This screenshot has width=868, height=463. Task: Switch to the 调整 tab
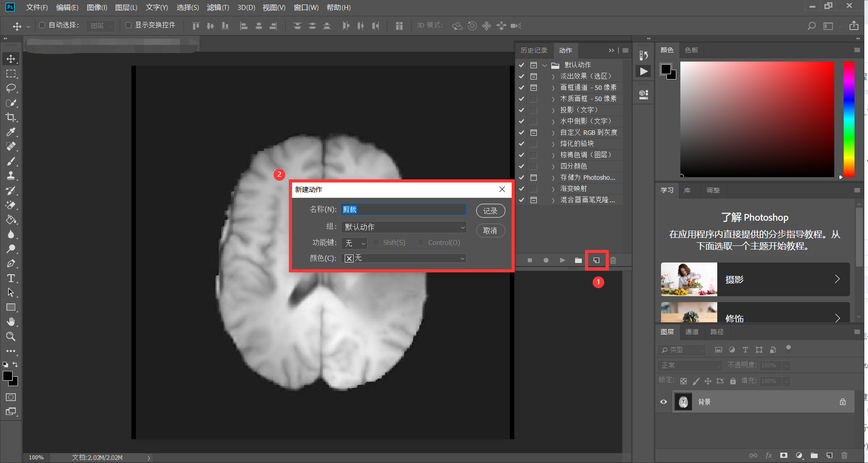click(x=713, y=190)
